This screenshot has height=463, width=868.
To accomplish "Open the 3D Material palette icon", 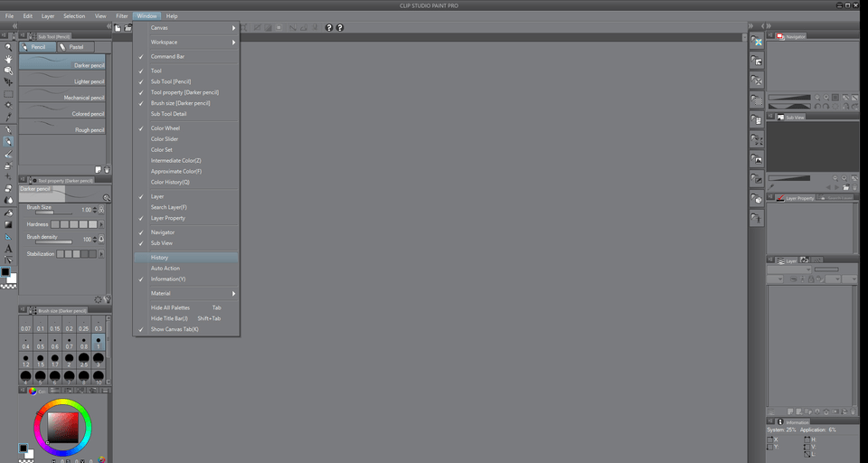I will click(x=757, y=198).
